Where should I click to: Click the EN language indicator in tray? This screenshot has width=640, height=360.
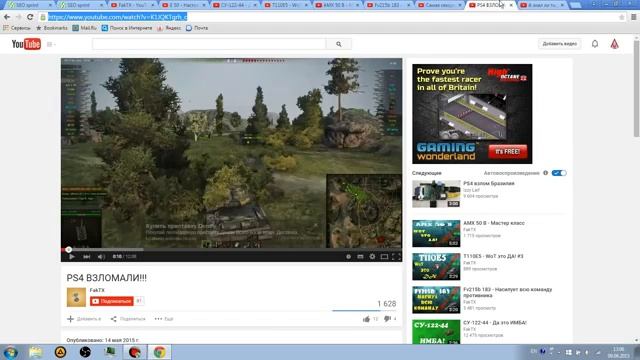533,351
